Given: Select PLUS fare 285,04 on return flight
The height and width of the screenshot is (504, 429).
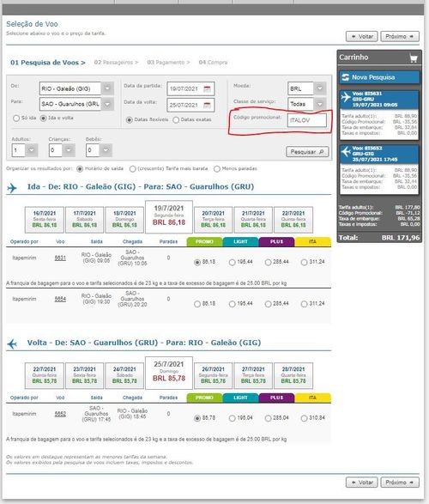Looking at the screenshot, I should (x=268, y=418).
